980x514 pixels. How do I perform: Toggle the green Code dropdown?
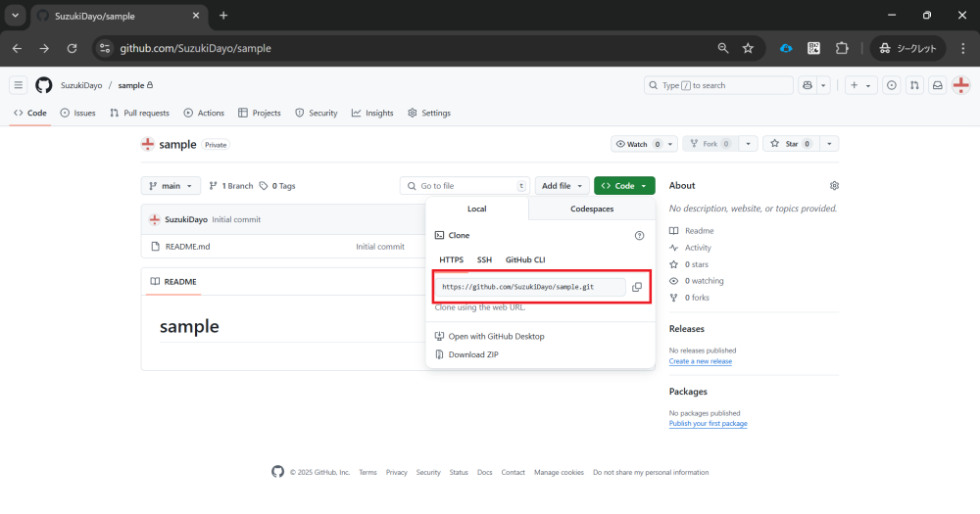pyautogui.click(x=624, y=185)
